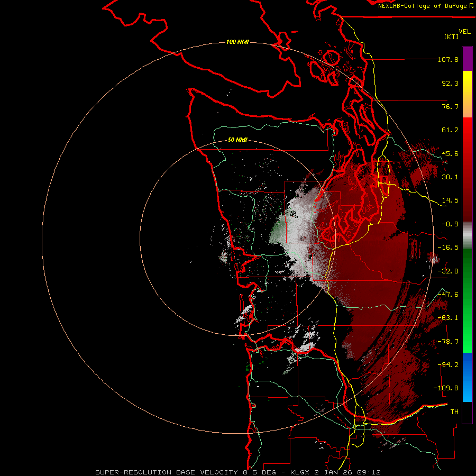This screenshot has height=476, width=476.
Task: Click the 100 NMI range ring label
Action: coord(237,42)
